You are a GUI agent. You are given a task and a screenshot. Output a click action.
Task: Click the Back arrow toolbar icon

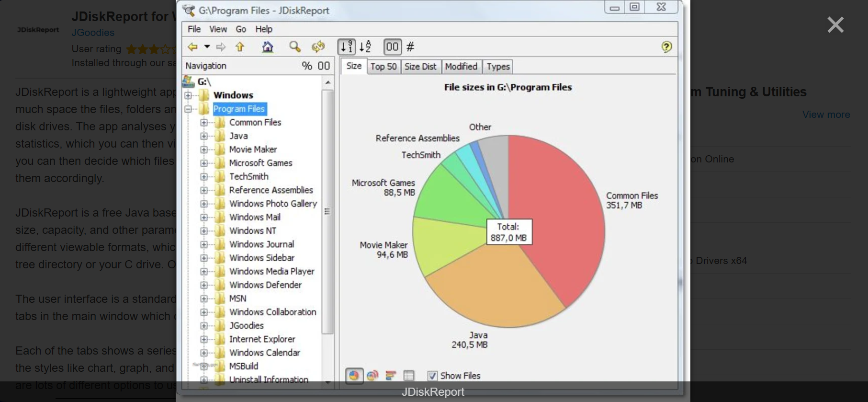click(x=192, y=47)
